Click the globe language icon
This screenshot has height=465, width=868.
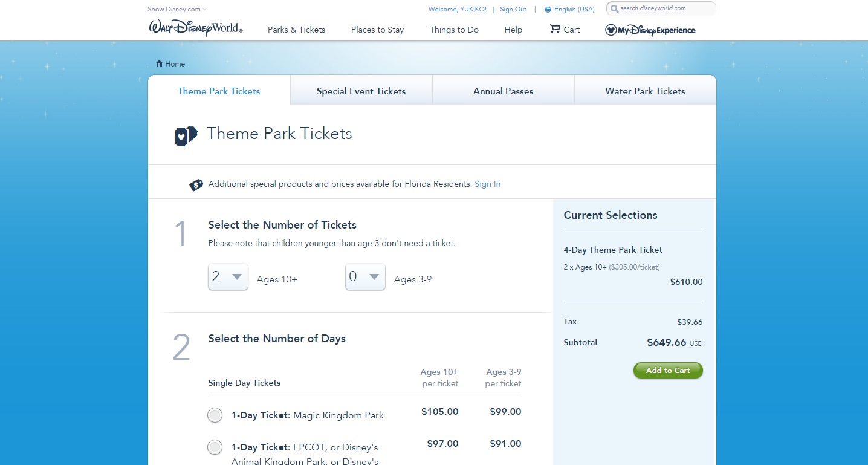pyautogui.click(x=548, y=10)
